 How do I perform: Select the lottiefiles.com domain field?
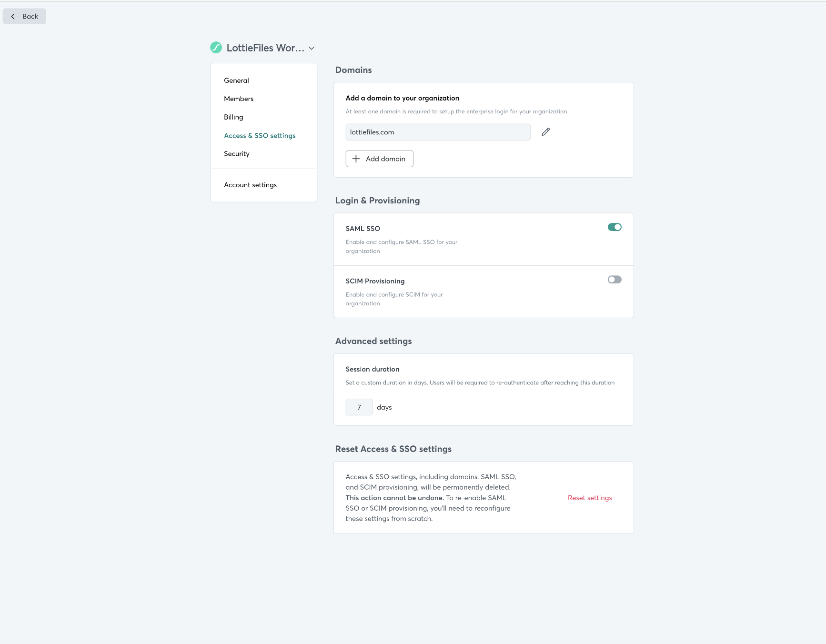(x=438, y=132)
